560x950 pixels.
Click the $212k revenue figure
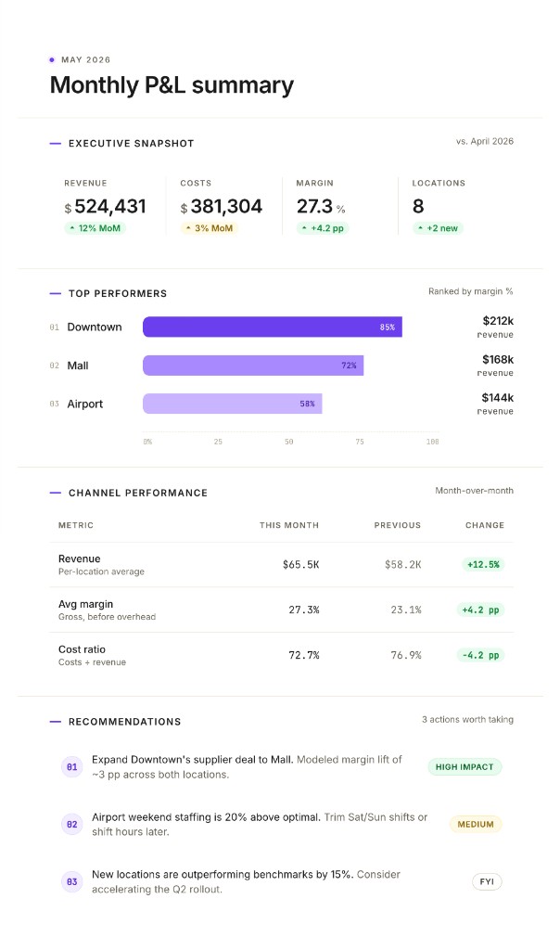pos(498,320)
